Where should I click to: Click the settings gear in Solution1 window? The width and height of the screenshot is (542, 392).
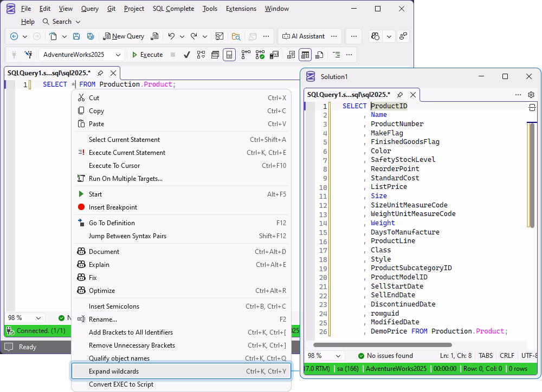pyautogui.click(x=531, y=95)
